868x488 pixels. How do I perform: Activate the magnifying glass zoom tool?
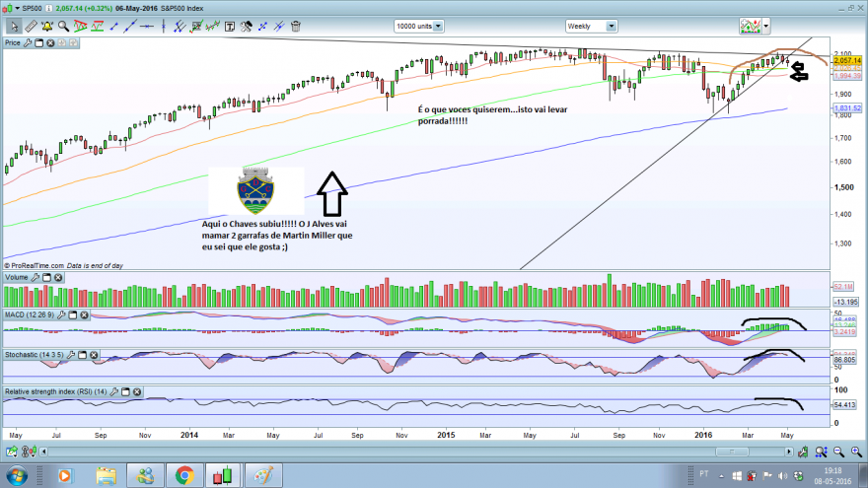[x=64, y=26]
